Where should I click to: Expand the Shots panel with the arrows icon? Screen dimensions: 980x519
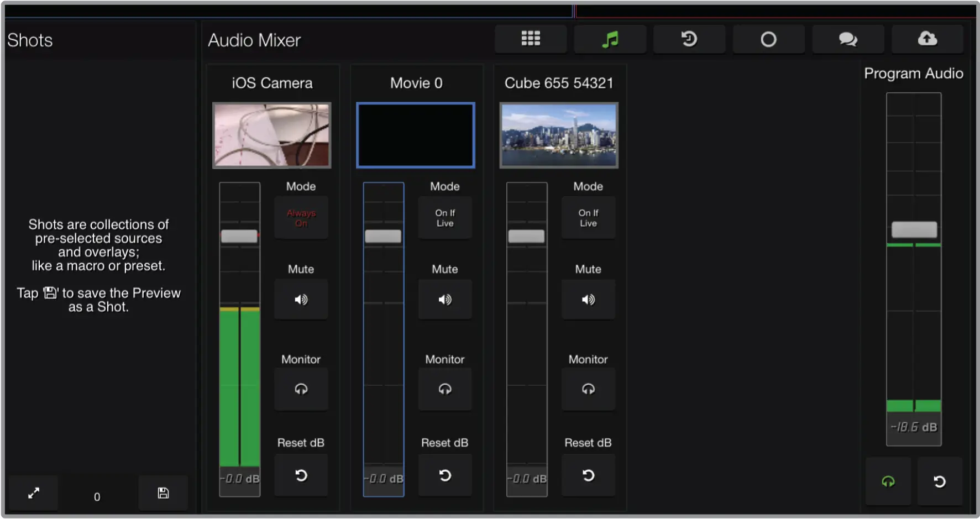34,493
